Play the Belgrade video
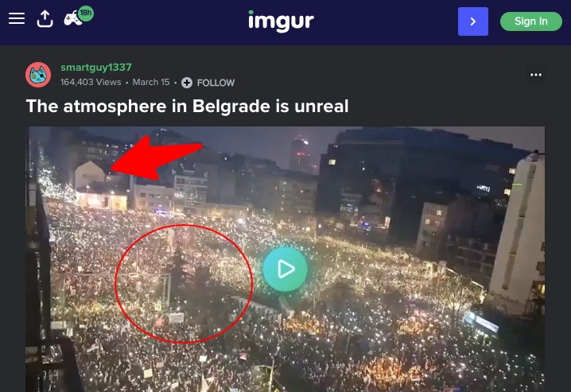 pyautogui.click(x=285, y=270)
